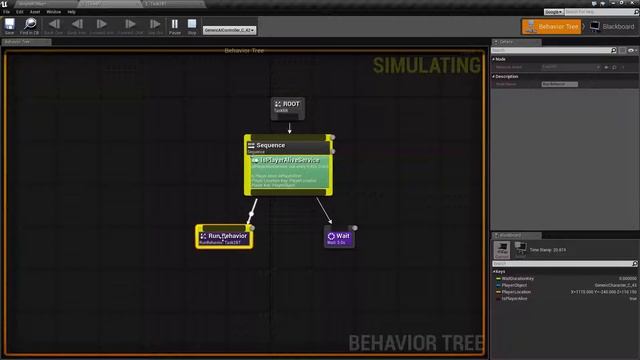The height and width of the screenshot is (360, 640).
Task: Select the Behavior Tree graph tab
Action: [26, 42]
